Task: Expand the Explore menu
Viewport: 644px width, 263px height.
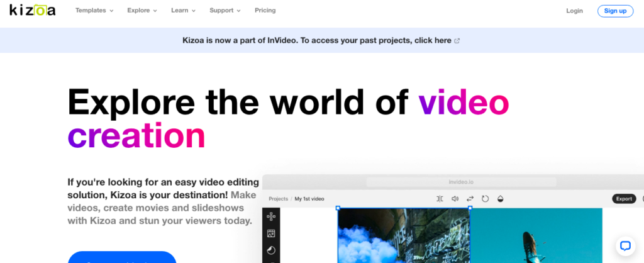Action: coord(142,10)
